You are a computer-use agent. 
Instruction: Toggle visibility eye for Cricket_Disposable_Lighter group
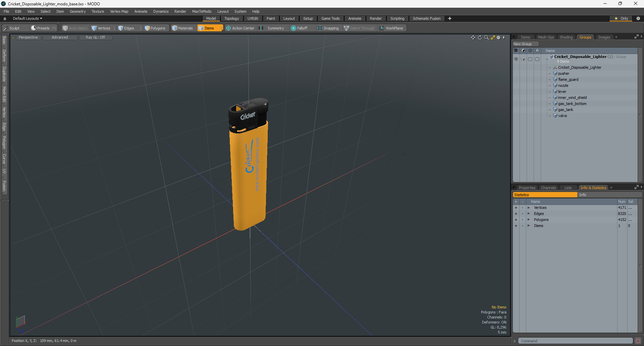point(516,59)
